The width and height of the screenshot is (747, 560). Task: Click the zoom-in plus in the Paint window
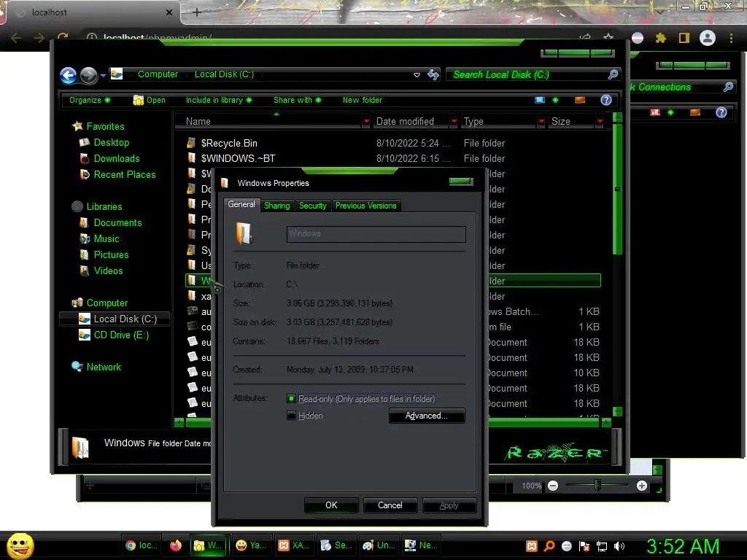click(x=642, y=486)
